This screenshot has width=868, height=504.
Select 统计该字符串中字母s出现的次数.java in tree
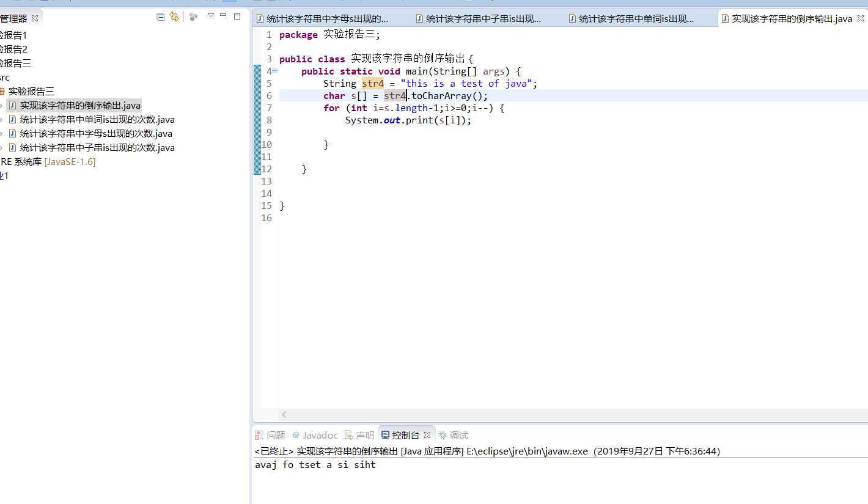coord(96,134)
